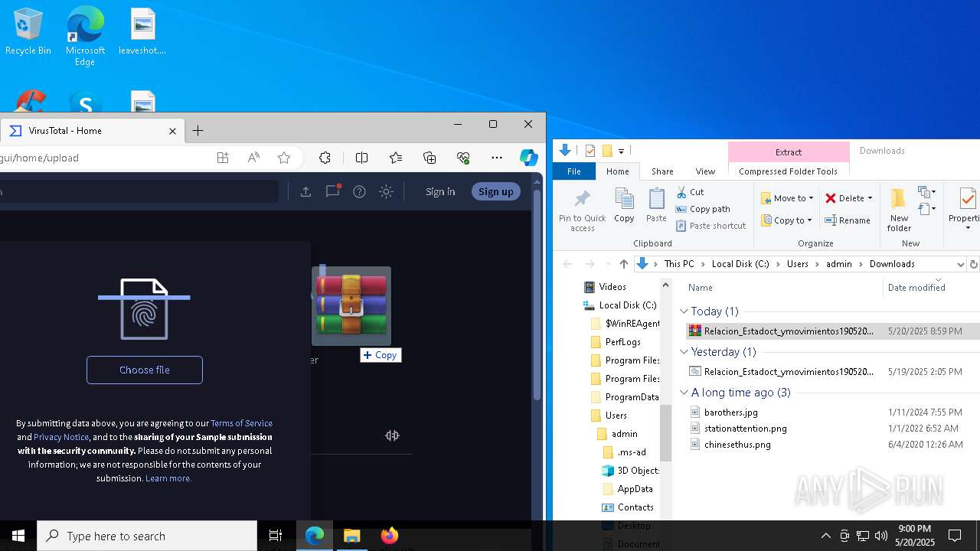The image size is (980, 551).
Task: Click Edge Split screen icon
Action: (x=361, y=158)
